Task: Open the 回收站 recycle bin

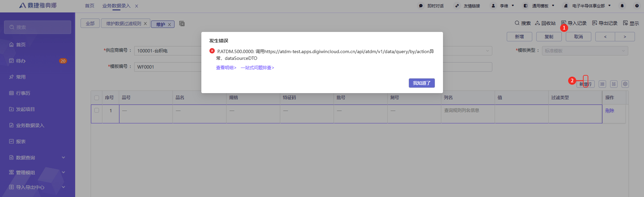Action: [x=545, y=23]
